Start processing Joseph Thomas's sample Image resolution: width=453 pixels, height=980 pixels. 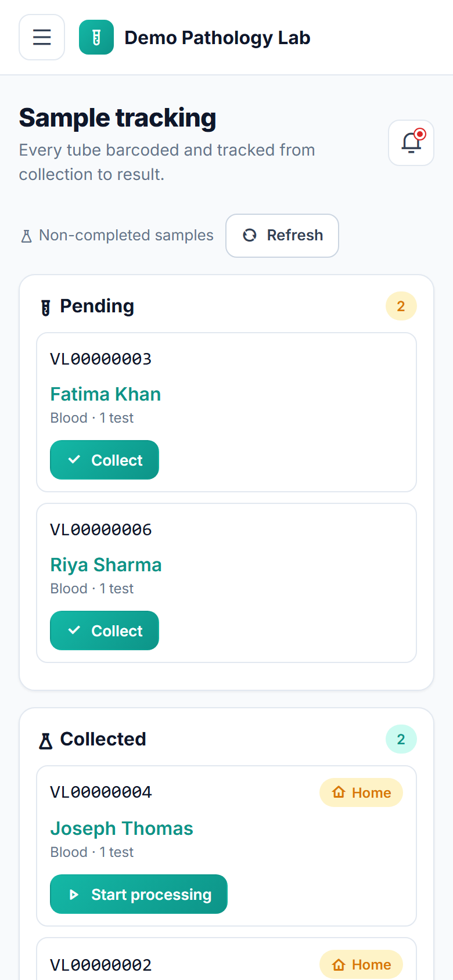click(x=139, y=894)
